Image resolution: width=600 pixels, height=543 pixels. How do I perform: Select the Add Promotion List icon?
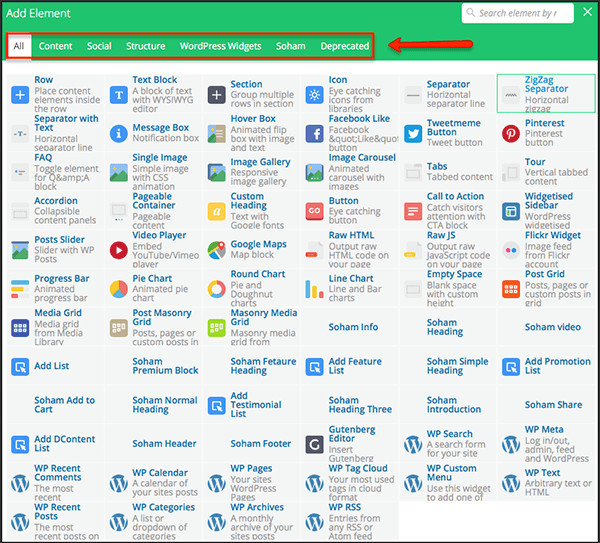click(x=511, y=367)
